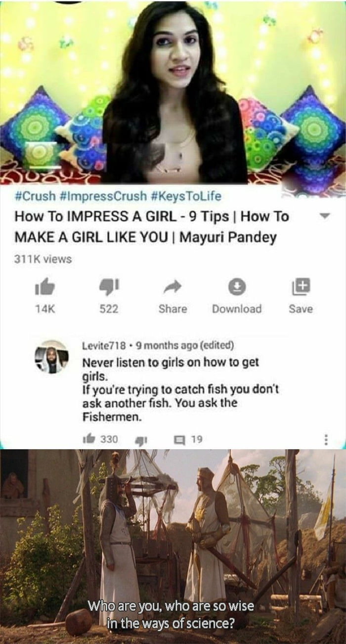
Task: Expand the video description arrow
Action: pyautogui.click(x=325, y=217)
